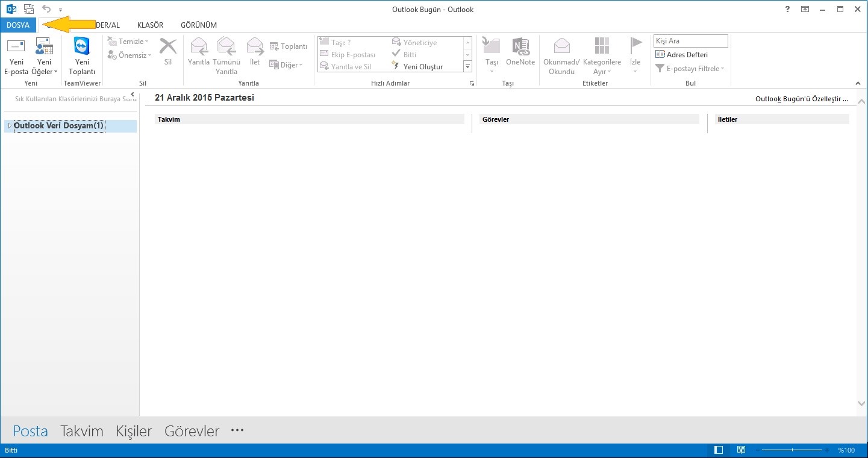
Task: Click the 21 Aralık 2015 Pazartesi date text
Action: click(x=204, y=98)
